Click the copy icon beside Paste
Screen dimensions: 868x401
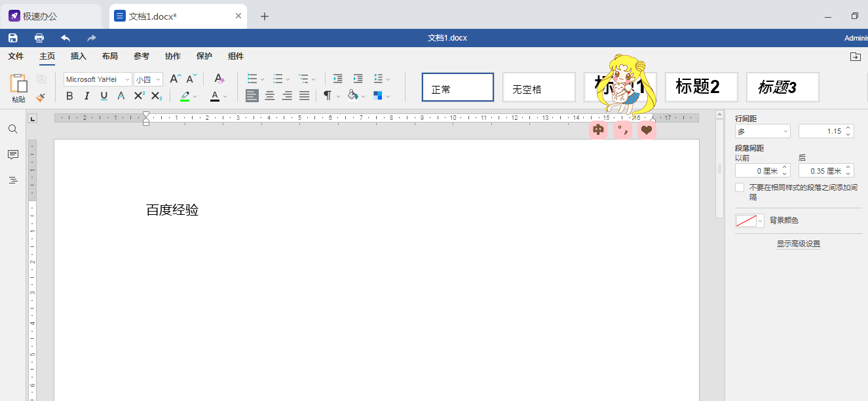[41, 79]
